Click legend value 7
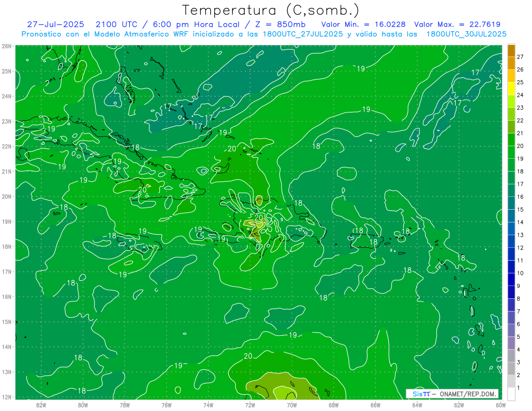 (519, 311)
